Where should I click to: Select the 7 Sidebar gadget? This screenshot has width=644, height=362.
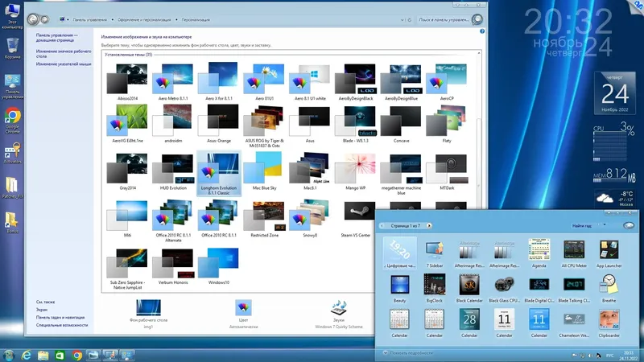(435, 254)
